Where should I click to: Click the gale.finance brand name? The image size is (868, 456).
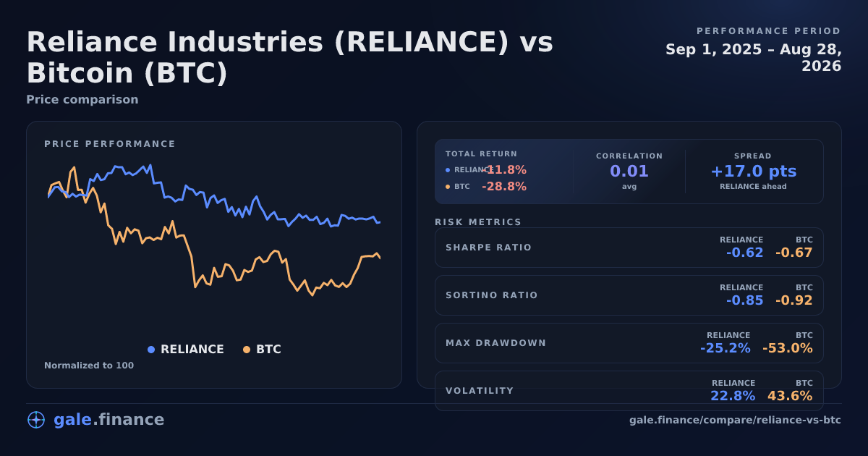109,420
